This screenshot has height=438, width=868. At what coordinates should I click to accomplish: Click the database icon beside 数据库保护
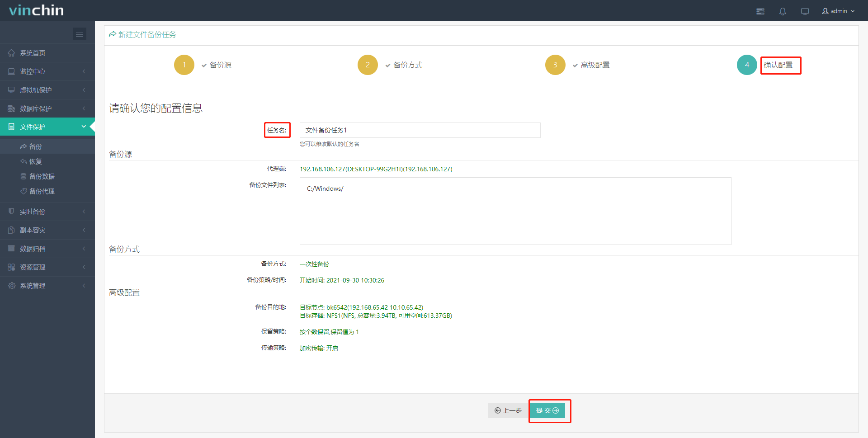point(11,108)
